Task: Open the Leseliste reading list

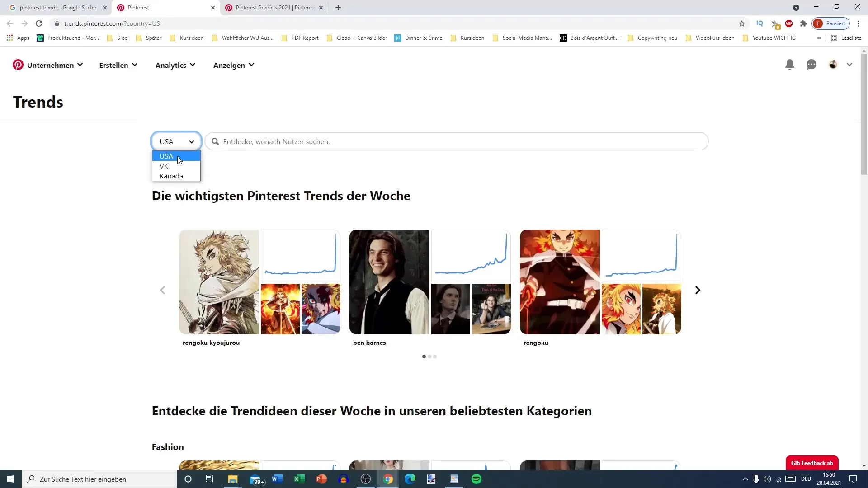Action: tap(846, 38)
